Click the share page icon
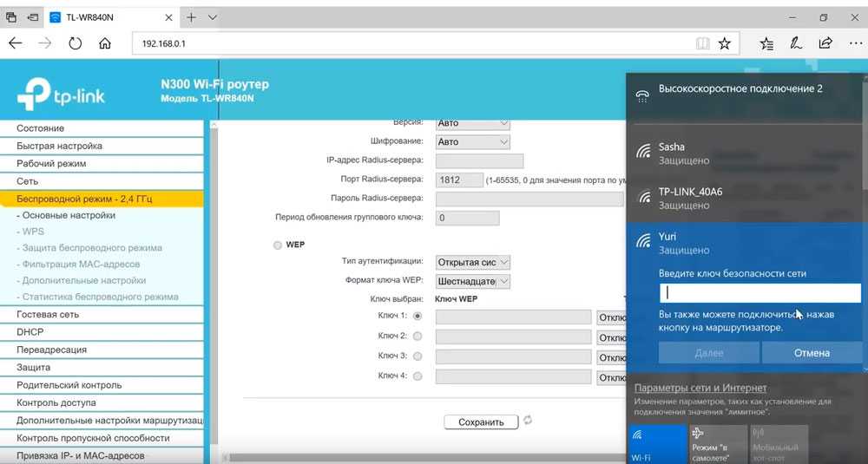 click(825, 42)
